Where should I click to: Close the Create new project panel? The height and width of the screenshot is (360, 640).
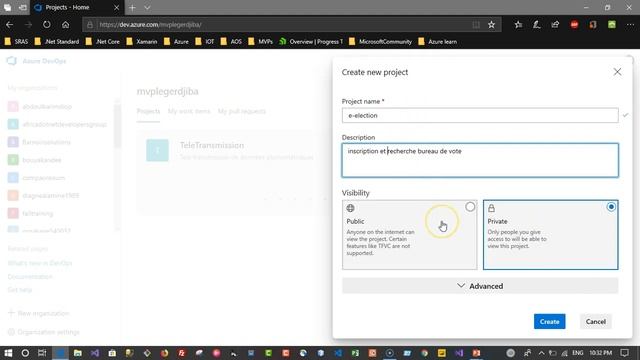pyautogui.click(x=617, y=72)
